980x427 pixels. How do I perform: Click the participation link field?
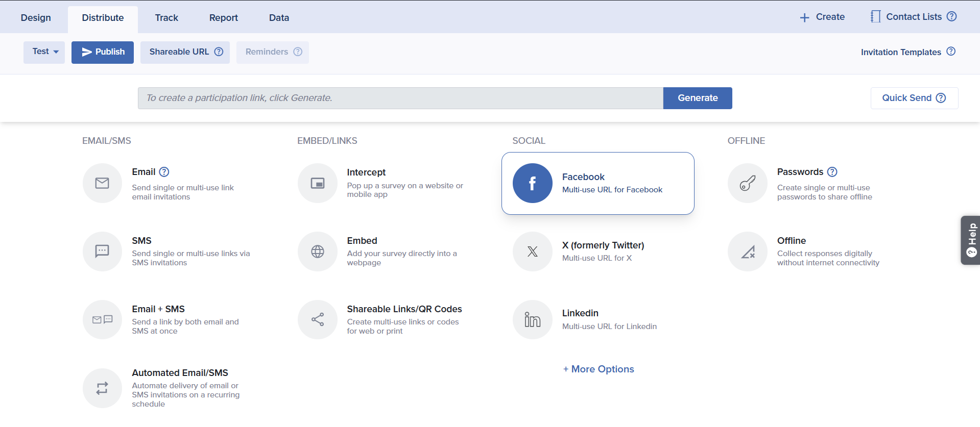[400, 98]
